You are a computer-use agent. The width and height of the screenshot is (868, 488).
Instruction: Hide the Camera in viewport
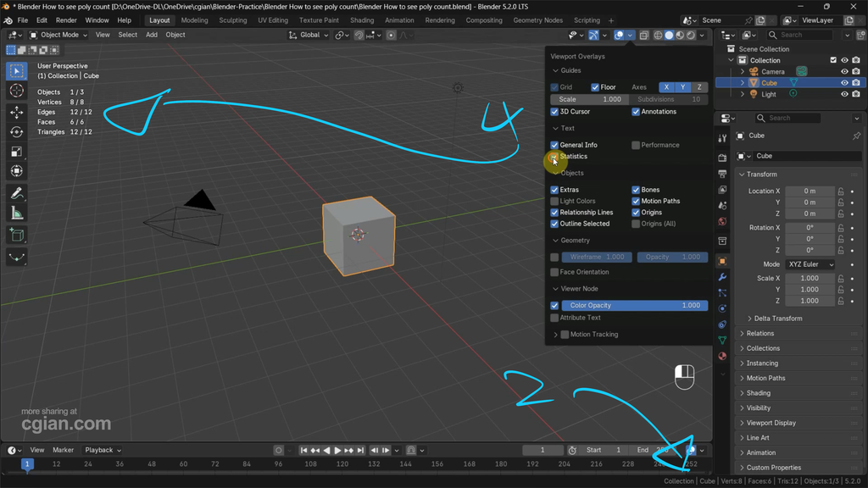[844, 71]
